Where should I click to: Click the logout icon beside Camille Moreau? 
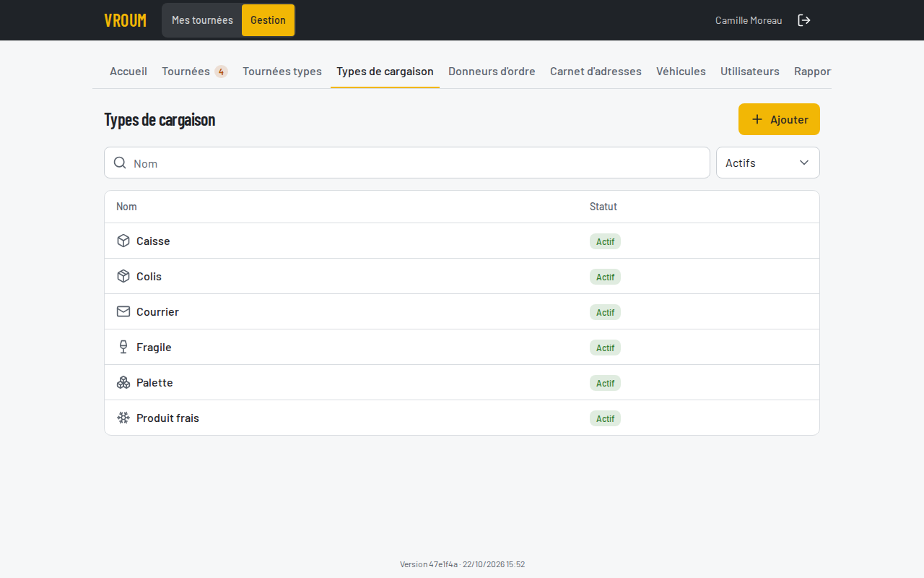(804, 20)
